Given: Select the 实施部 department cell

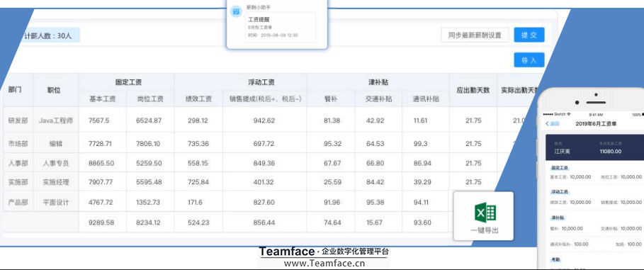Looking at the screenshot, I should [18, 182].
